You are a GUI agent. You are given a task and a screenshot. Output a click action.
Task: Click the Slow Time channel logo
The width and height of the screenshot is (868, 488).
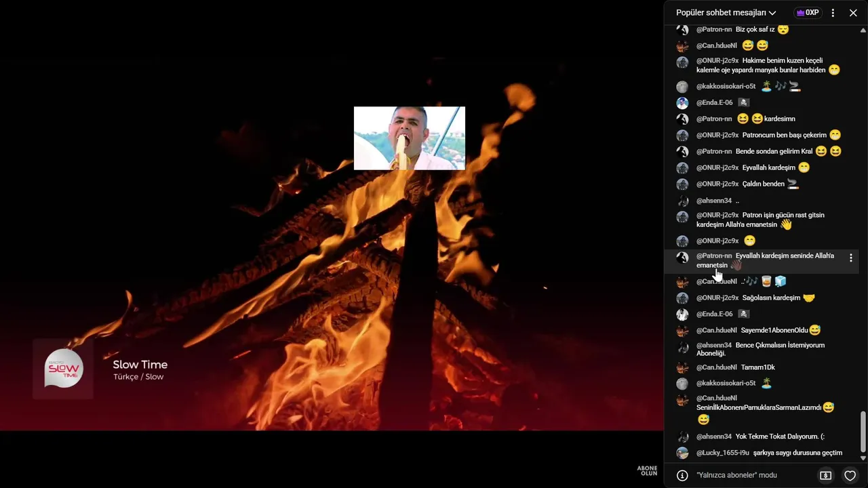coord(64,369)
